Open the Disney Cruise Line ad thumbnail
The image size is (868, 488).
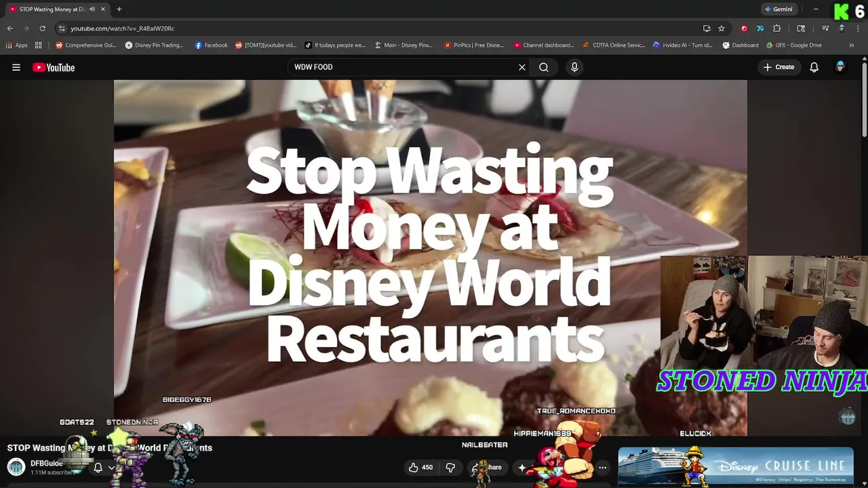click(736, 466)
